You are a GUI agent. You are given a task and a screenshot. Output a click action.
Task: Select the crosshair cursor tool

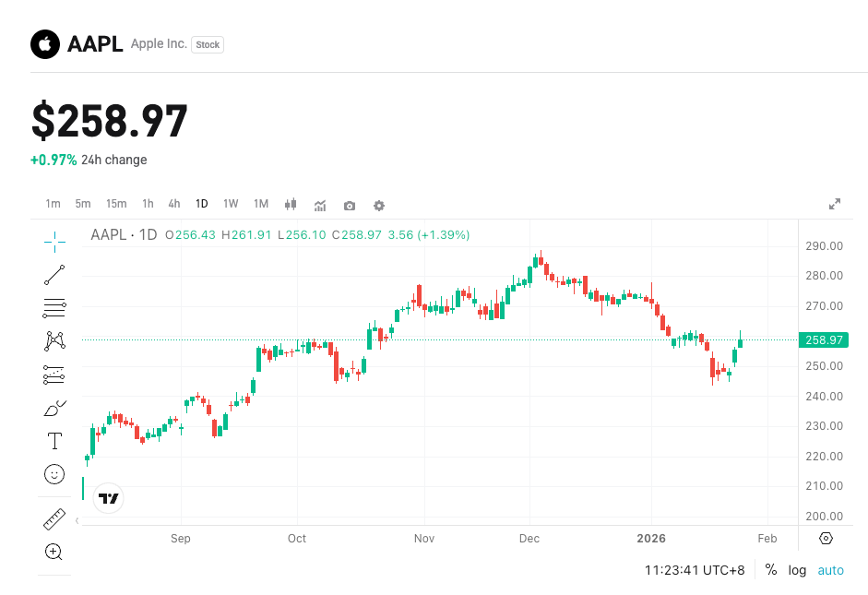(54, 242)
